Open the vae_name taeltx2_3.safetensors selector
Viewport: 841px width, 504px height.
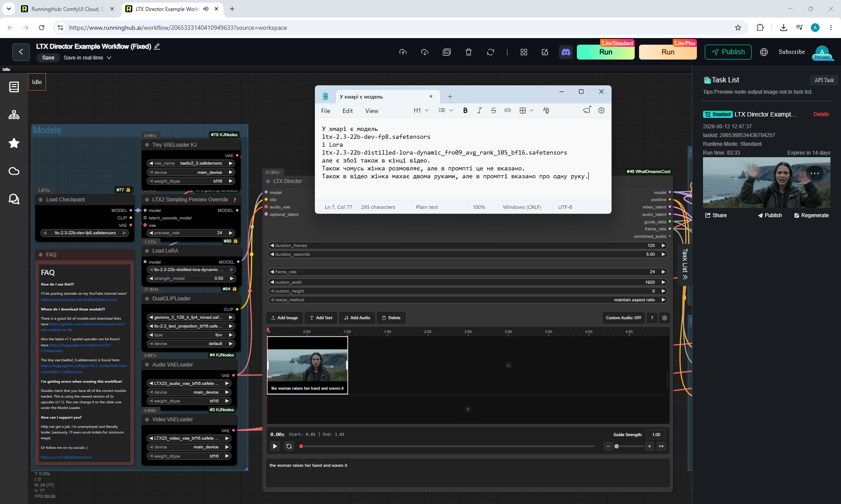(x=191, y=163)
